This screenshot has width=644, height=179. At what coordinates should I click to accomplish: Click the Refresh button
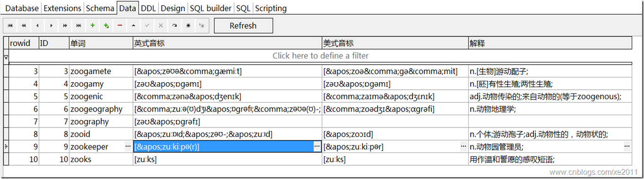[243, 26]
